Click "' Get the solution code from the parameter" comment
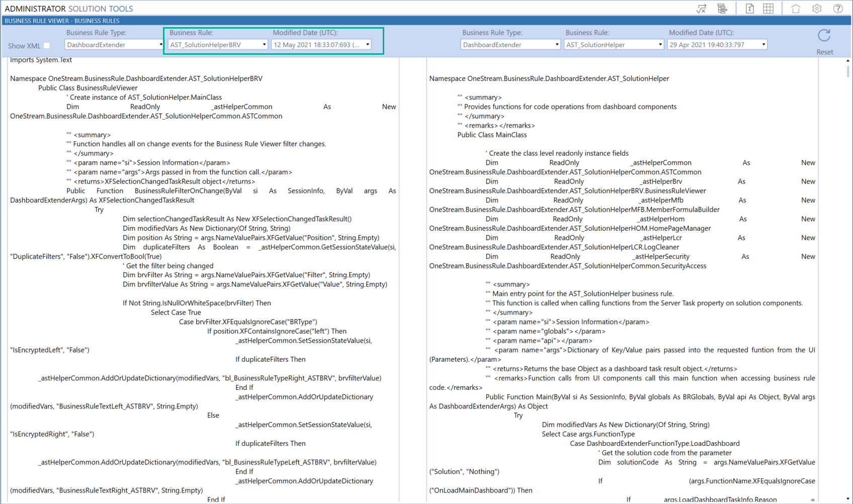This screenshot has width=853, height=504. [665, 453]
